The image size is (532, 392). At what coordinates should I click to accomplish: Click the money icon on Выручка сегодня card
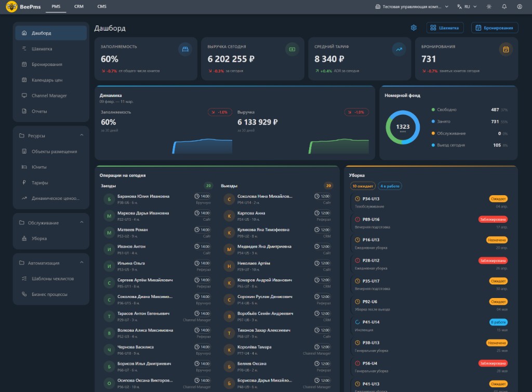point(292,49)
